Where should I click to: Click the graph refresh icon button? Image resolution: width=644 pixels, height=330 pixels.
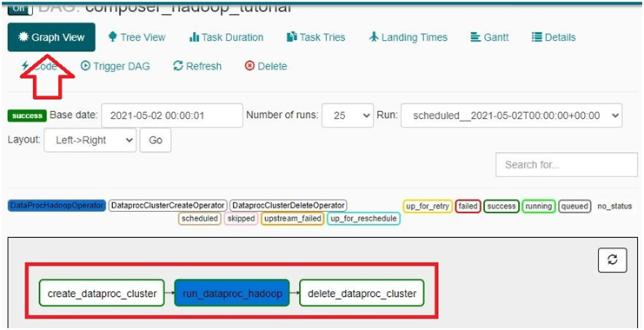[x=613, y=260]
